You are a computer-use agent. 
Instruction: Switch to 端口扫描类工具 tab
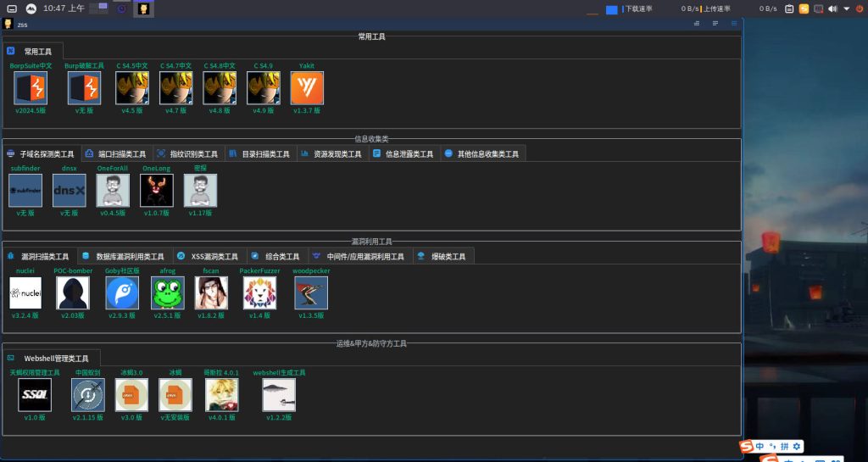point(117,153)
